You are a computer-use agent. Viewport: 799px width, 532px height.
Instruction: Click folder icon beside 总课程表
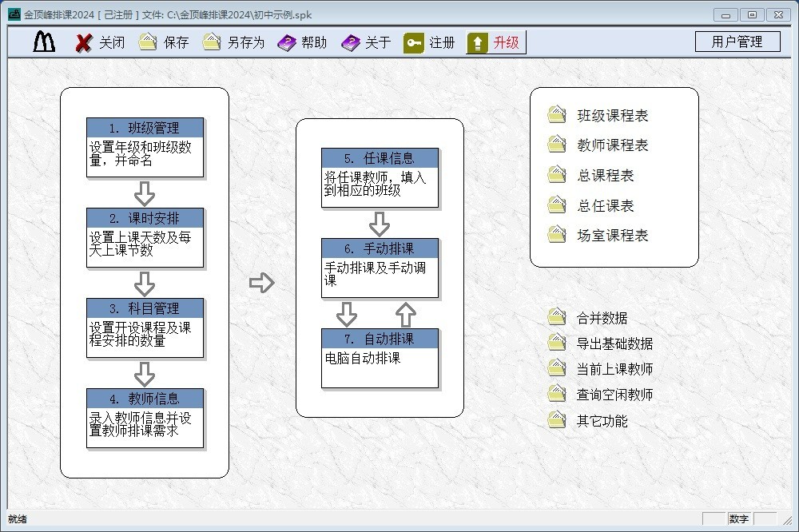point(557,174)
